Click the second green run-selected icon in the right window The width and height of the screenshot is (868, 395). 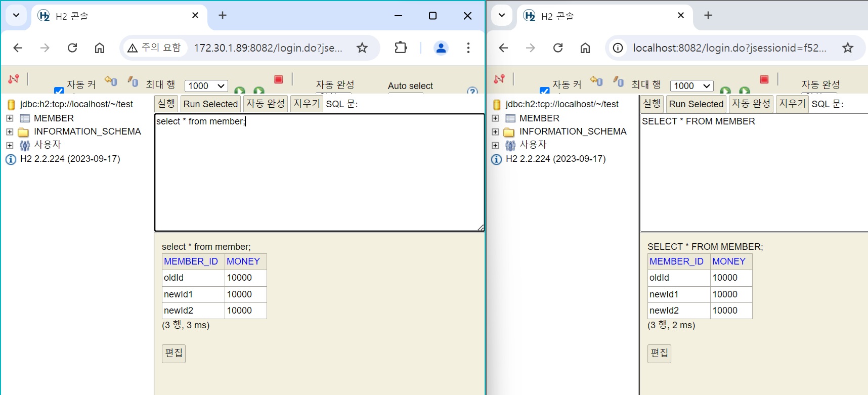745,90
